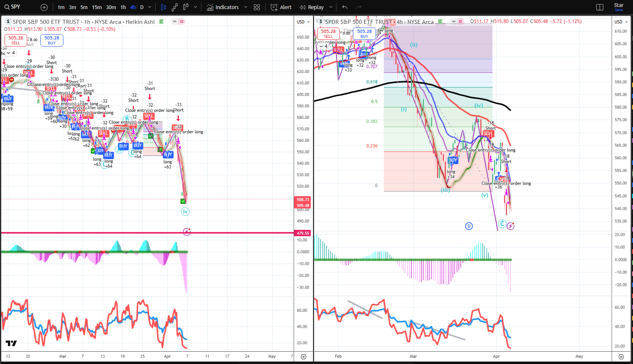Image resolution: width=633 pixels, height=364 pixels.
Task: Click the 479.55 price label on axis
Action: [303, 233]
